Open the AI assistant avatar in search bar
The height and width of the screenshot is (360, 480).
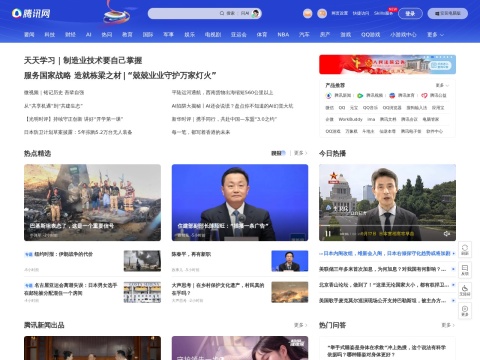(x=256, y=13)
